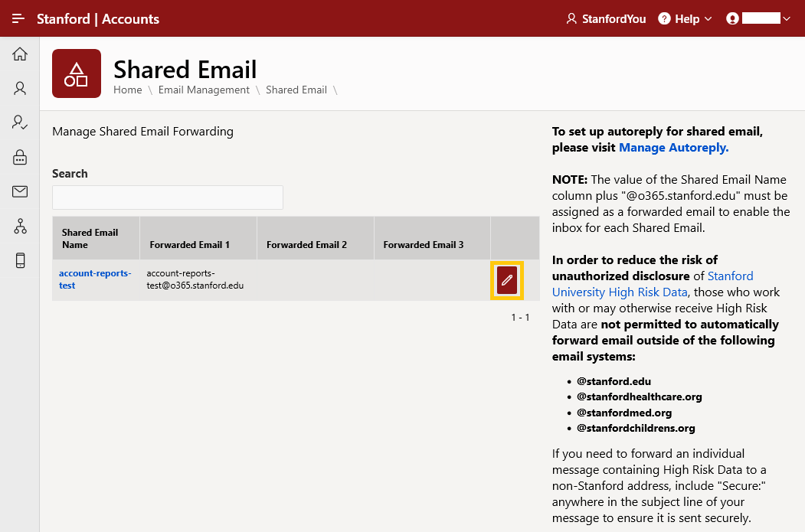
Task: Click the Help question mark icon
Action: 664,19
